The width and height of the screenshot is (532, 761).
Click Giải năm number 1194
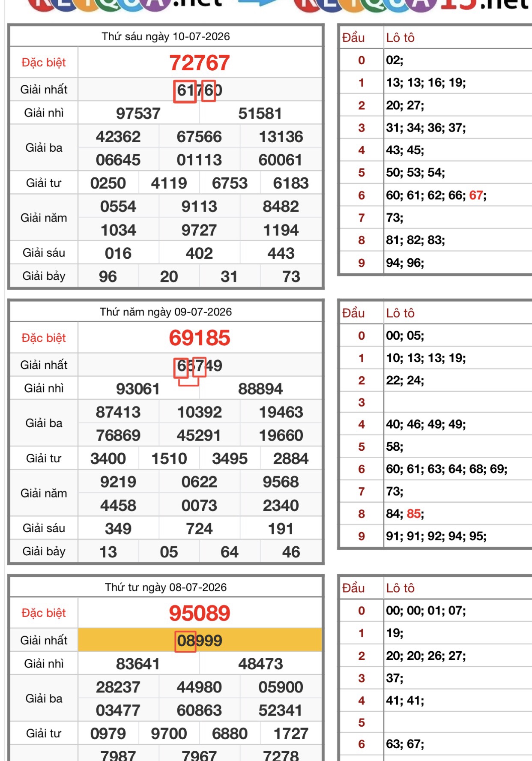click(281, 230)
